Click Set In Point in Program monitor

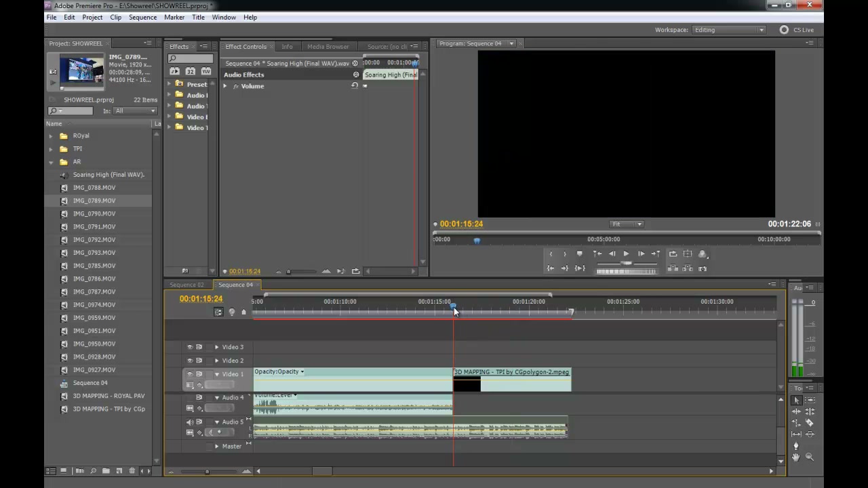click(551, 253)
